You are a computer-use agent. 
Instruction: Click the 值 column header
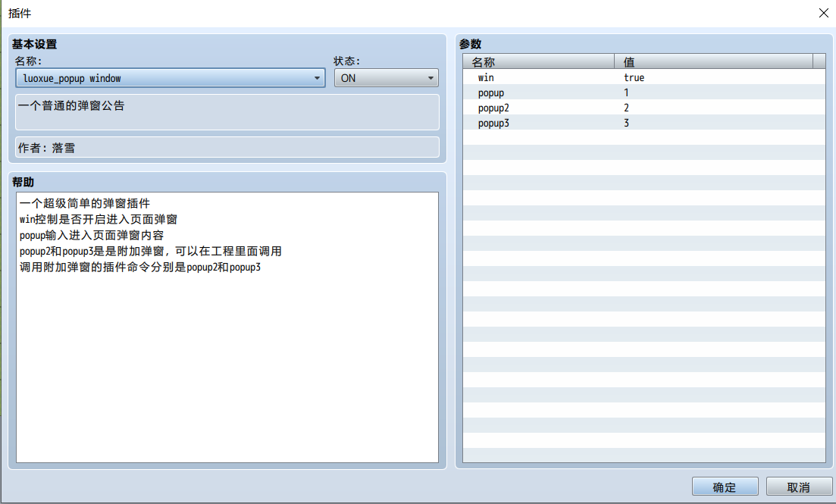click(x=713, y=62)
